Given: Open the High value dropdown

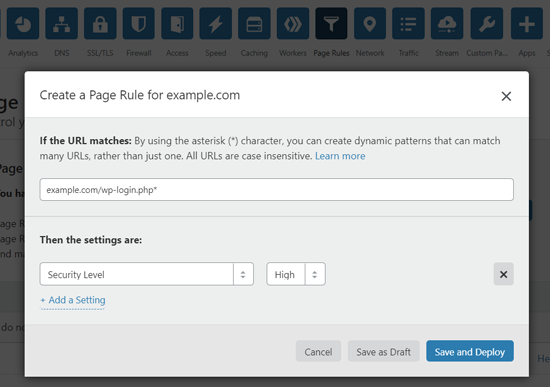Looking at the screenshot, I should point(296,274).
